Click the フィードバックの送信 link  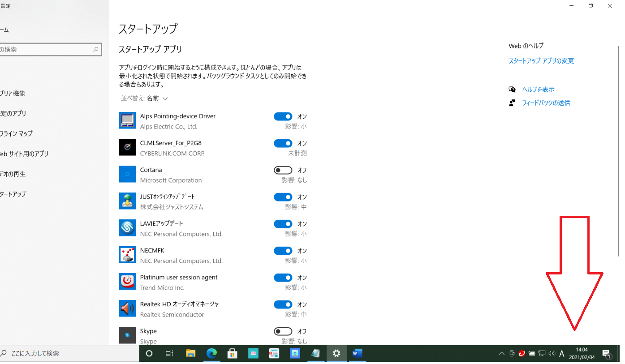click(546, 103)
